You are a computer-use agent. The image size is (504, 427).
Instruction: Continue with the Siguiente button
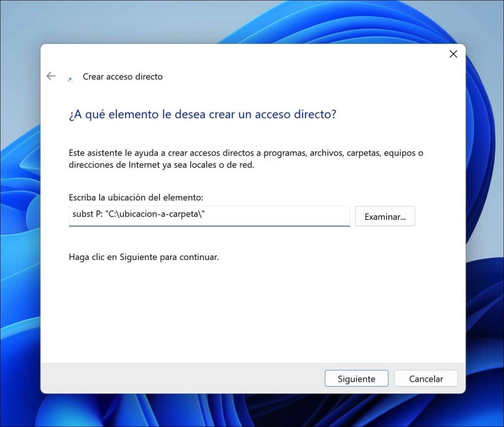point(356,378)
